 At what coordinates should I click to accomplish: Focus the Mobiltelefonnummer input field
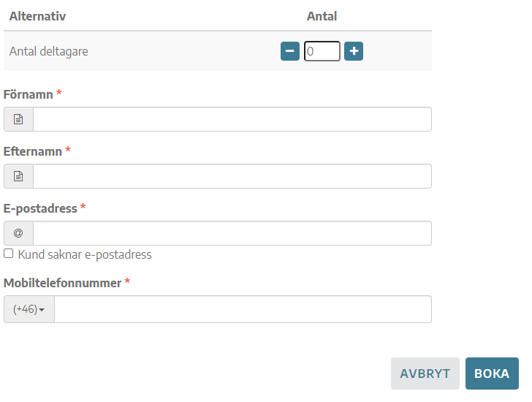[x=243, y=309]
